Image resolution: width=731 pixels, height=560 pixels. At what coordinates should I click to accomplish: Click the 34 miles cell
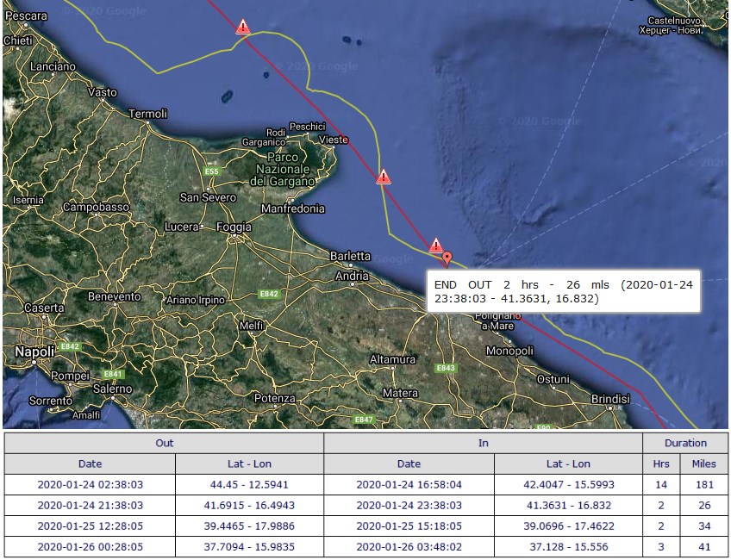704,526
